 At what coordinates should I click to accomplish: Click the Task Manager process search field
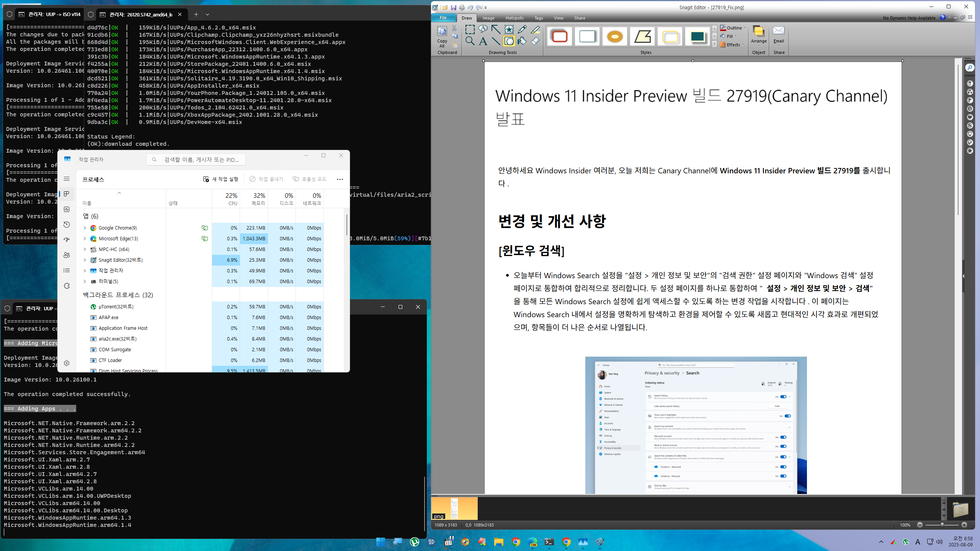pos(196,160)
